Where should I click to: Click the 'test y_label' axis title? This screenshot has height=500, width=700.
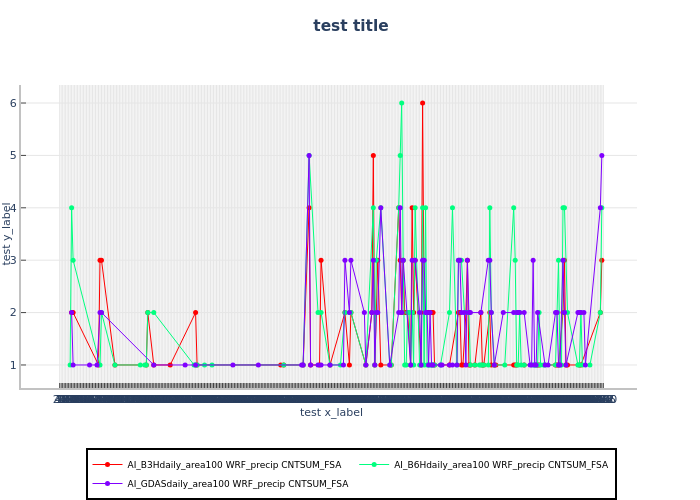pyautogui.click(x=8, y=233)
